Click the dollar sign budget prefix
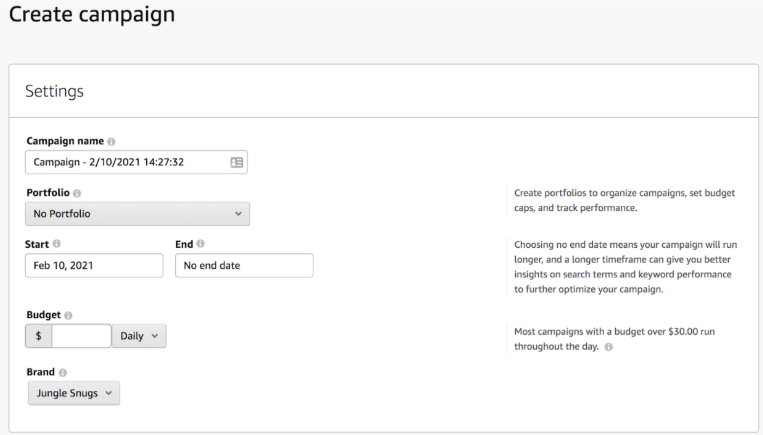This screenshot has width=763, height=435. click(x=38, y=337)
